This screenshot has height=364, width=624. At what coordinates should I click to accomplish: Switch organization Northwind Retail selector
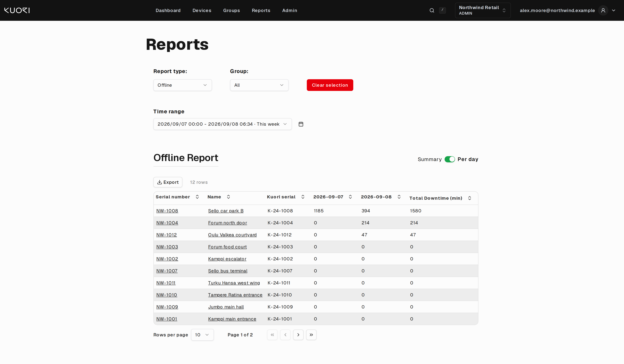[483, 10]
